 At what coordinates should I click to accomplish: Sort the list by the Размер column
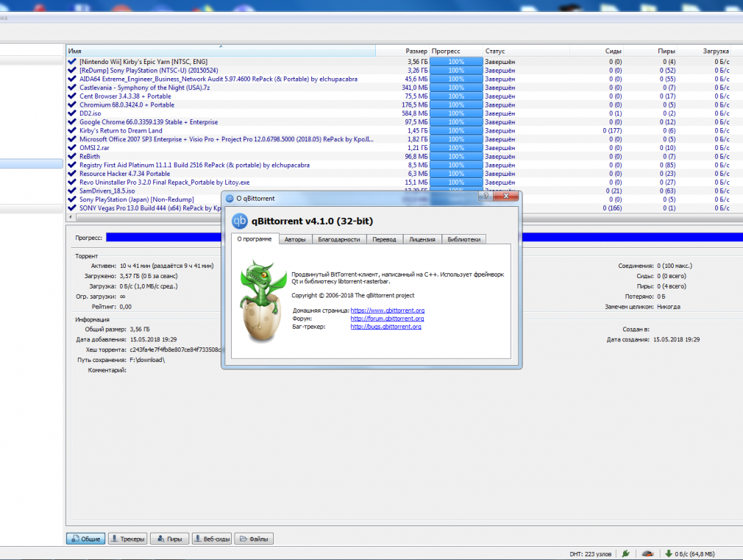[x=403, y=51]
